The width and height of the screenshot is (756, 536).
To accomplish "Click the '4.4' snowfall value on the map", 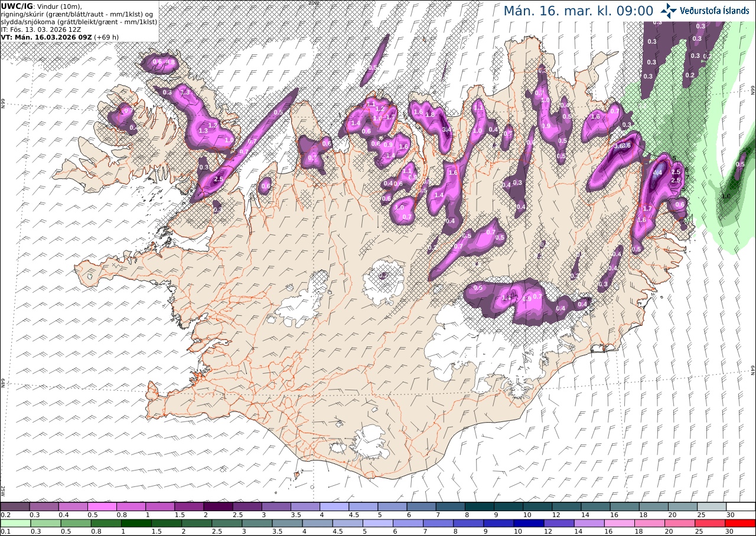I will 659,172.
